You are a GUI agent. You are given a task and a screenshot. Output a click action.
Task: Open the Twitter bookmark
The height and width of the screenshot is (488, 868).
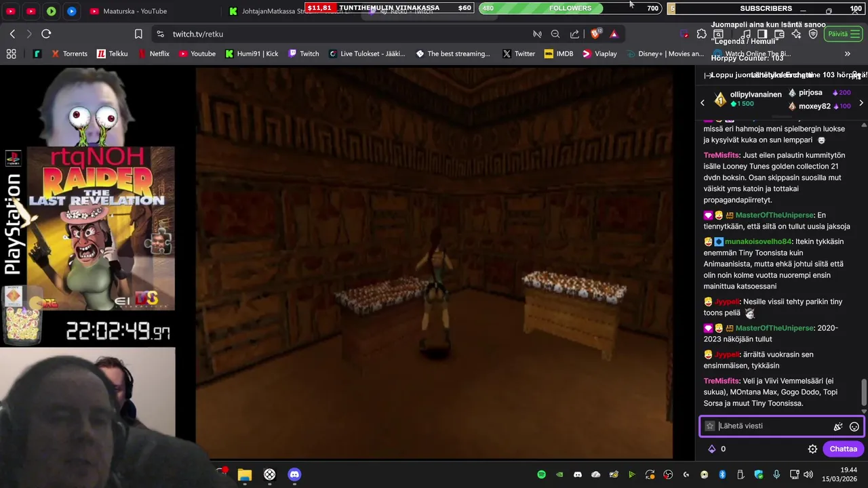pos(519,54)
